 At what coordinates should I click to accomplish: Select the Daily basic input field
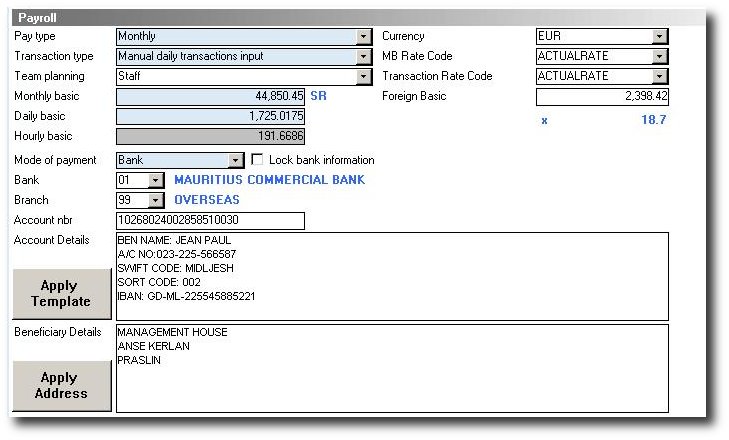pyautogui.click(x=210, y=117)
